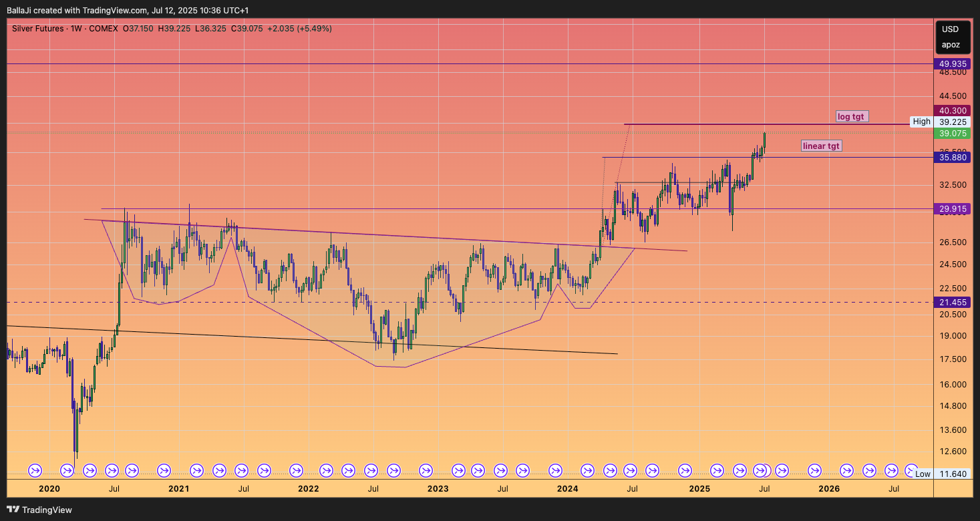Click the 22.500 price axis tick
The height and width of the screenshot is (521, 980).
(x=953, y=289)
